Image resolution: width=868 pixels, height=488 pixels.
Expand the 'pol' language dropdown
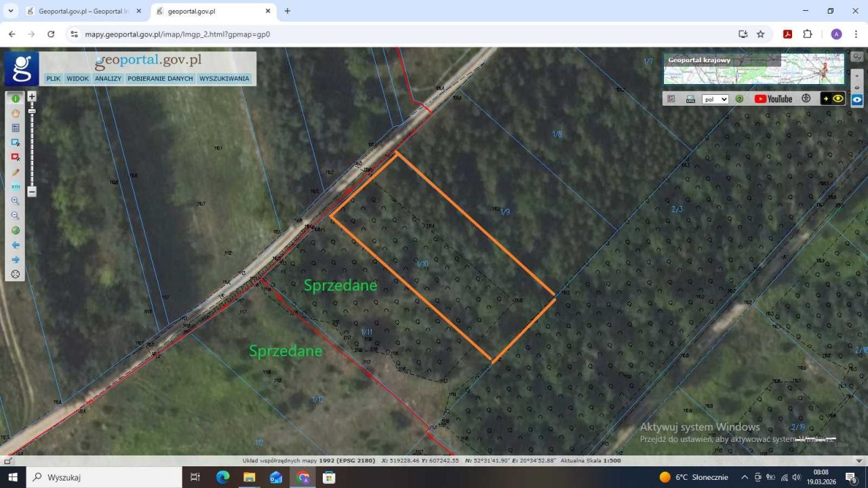[x=715, y=99]
